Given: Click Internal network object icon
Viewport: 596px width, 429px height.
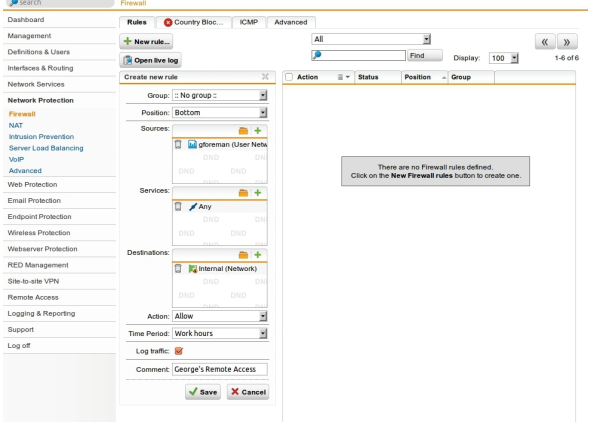Looking at the screenshot, I should [x=193, y=269].
